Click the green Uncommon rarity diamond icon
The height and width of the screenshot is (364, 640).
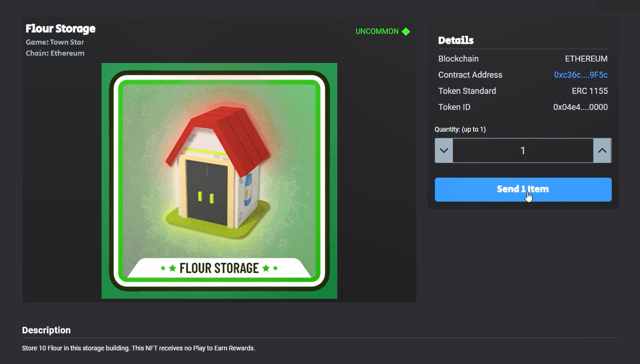coord(406,31)
